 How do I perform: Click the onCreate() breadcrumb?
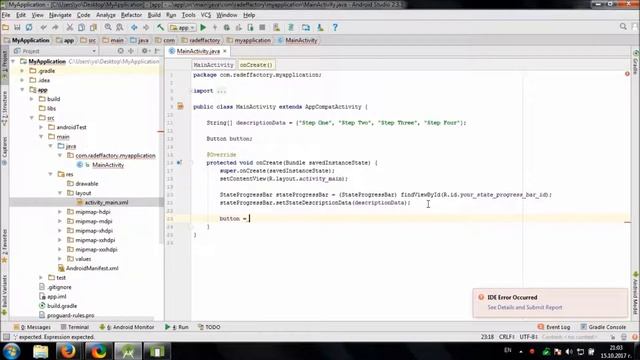point(256,65)
